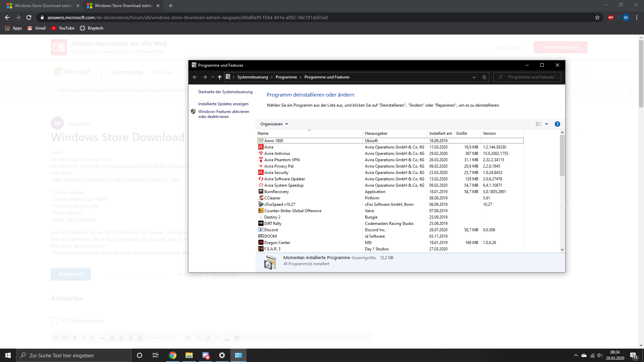Switch to the first Chrome tab
Screen dimensions: 644x362
[x=43, y=6]
